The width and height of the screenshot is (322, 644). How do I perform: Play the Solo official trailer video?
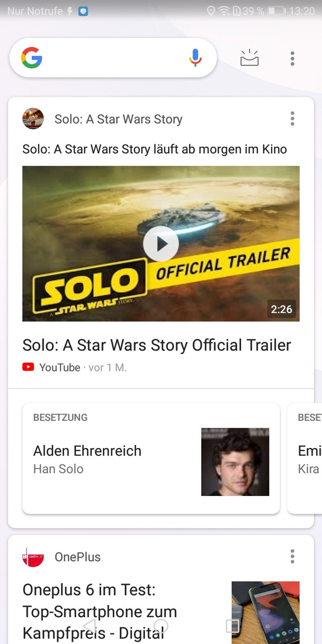pyautogui.click(x=161, y=244)
